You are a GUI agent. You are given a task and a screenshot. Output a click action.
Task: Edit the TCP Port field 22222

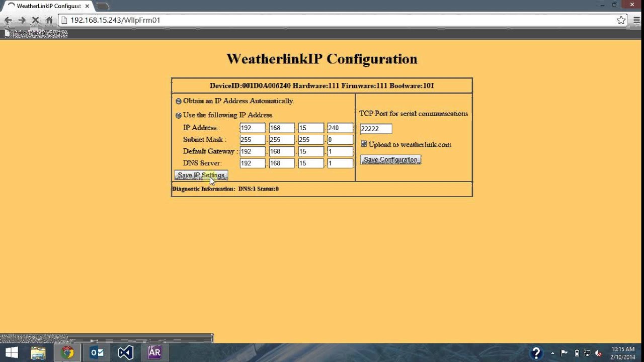coord(376,129)
